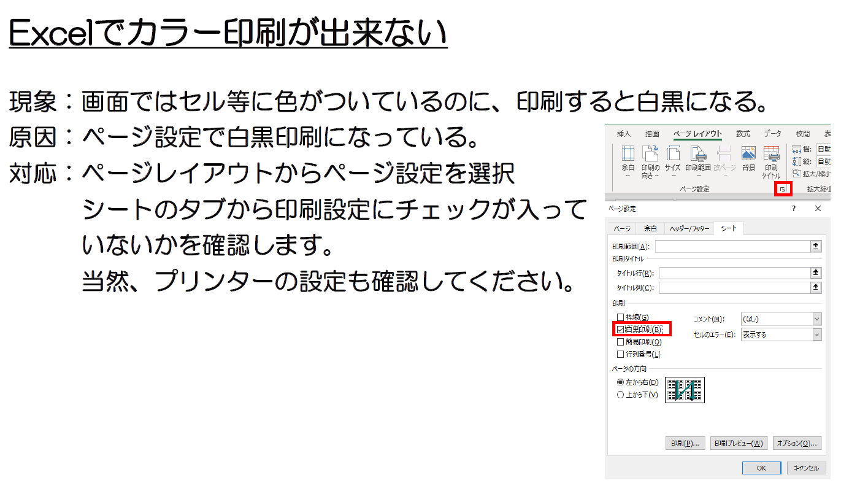Enable the 簡易印刷 draft quality checkbox

tap(621, 342)
